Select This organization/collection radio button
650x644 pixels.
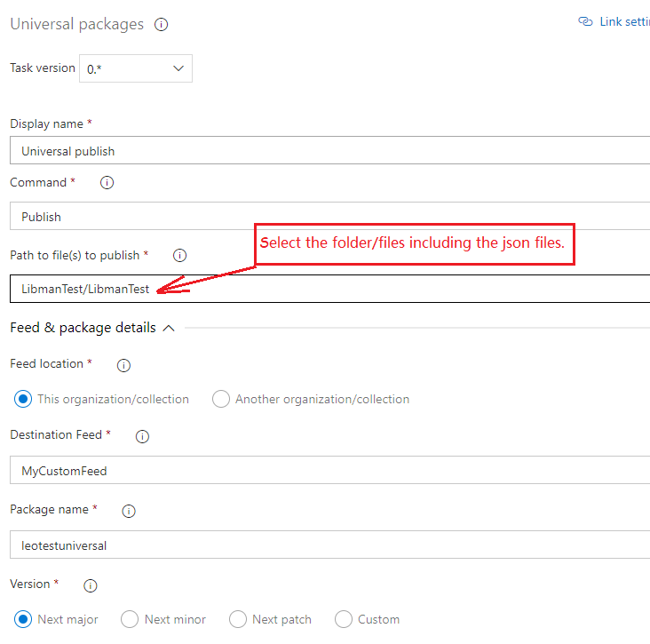point(23,399)
